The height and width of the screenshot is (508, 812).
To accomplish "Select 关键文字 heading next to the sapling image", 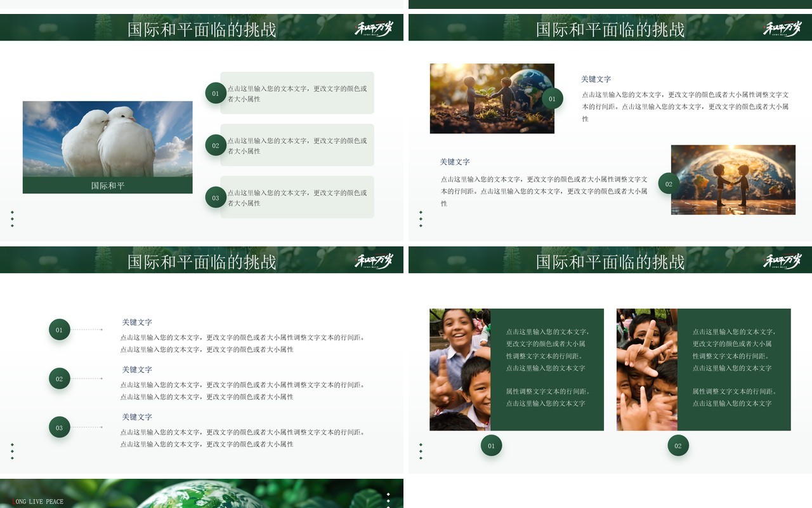I will pos(596,79).
